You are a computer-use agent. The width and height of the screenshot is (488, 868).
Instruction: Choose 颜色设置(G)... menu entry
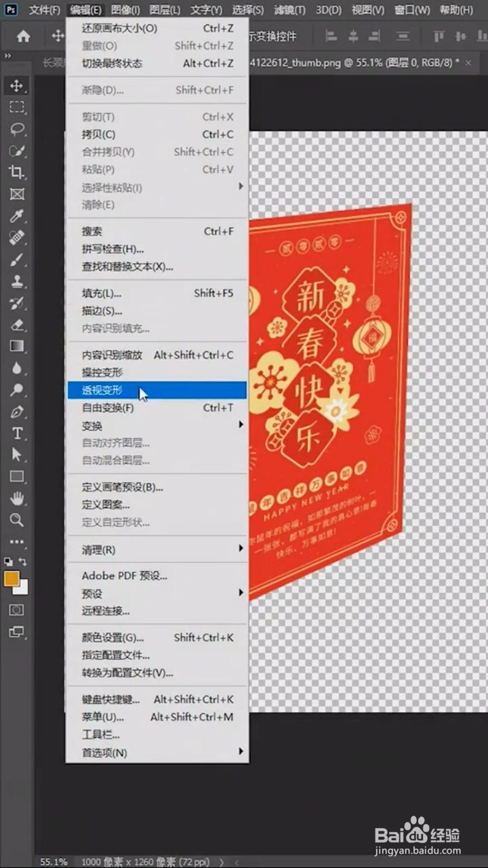coord(157,637)
